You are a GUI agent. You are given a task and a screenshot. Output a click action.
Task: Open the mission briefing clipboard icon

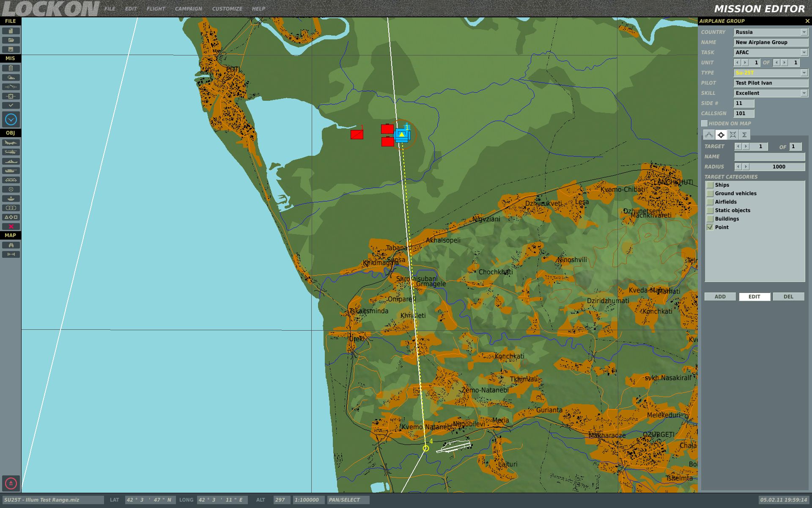coord(11,68)
